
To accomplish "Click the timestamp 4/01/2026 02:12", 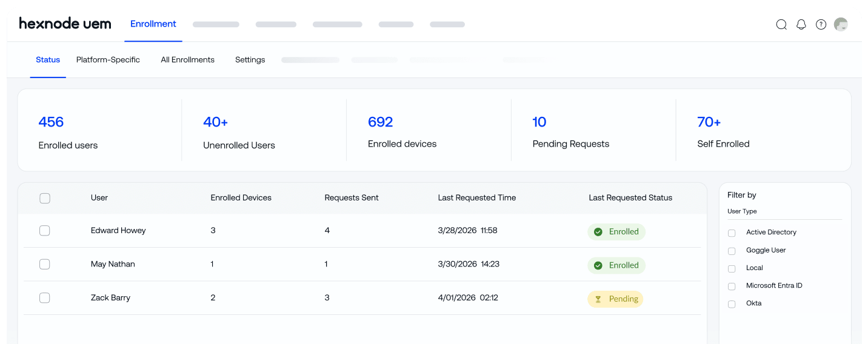I will point(468,297).
